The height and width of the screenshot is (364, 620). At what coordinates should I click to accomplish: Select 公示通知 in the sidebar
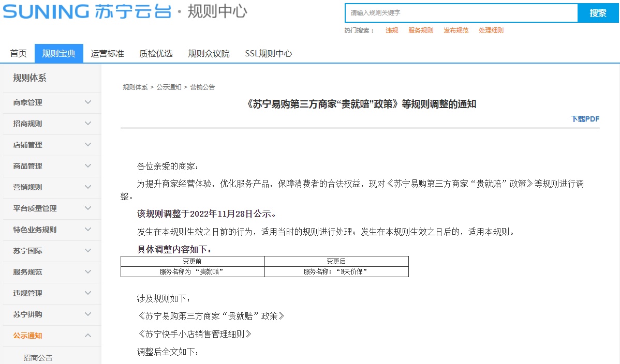pos(27,336)
